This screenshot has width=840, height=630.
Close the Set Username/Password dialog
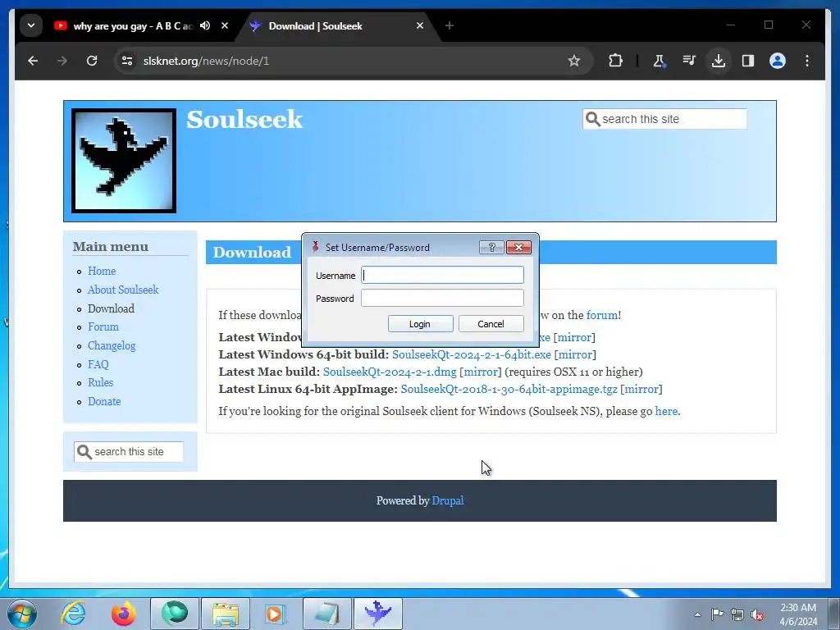coord(518,247)
